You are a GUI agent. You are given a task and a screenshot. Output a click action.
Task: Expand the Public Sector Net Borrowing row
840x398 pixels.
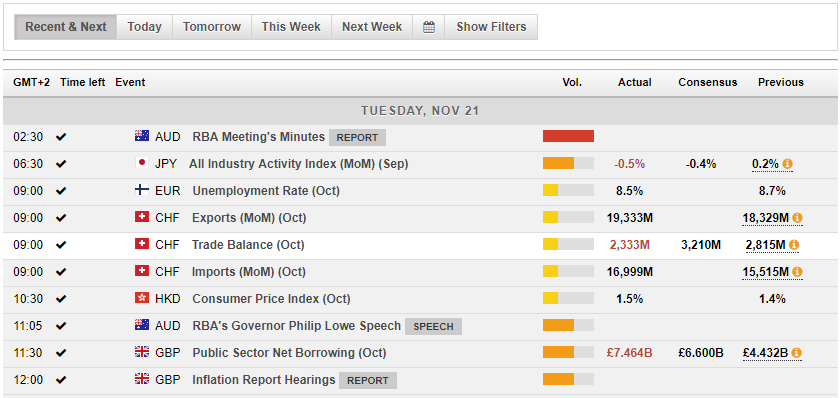[420, 353]
